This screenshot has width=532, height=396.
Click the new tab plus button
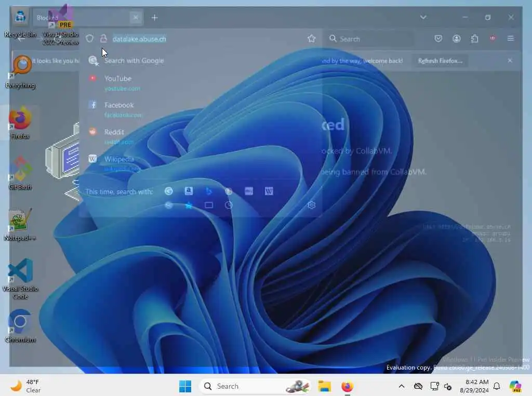(154, 17)
